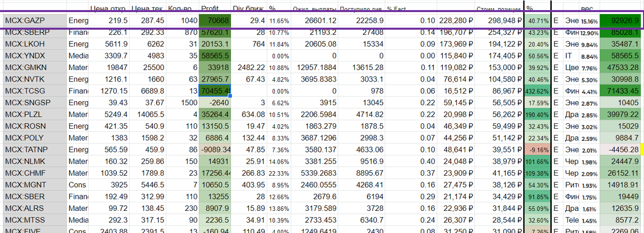Select the MCX:TATNP ticker cell

(x=35, y=149)
